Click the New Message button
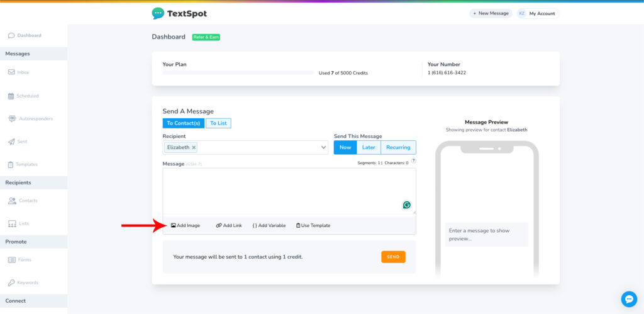 point(491,14)
